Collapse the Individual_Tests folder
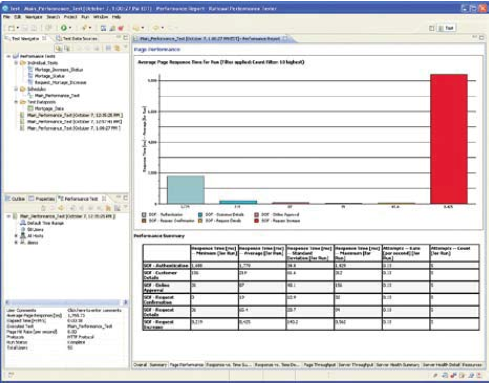Viewport: 489px width, 385px height. pyautogui.click(x=16, y=63)
